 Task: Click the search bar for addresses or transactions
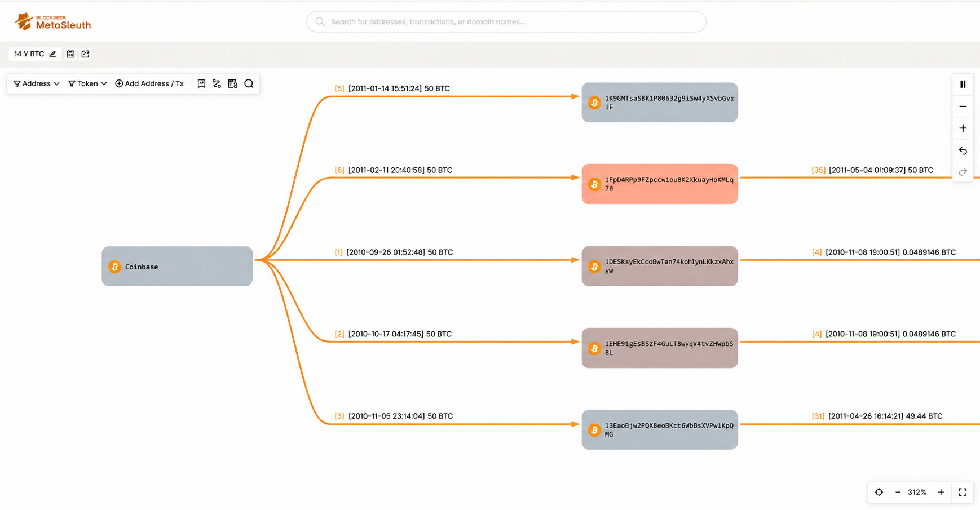tap(506, 21)
